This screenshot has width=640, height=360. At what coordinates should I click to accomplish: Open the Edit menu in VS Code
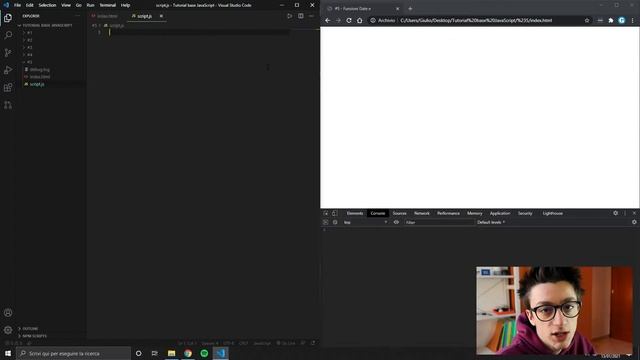pyautogui.click(x=30, y=5)
